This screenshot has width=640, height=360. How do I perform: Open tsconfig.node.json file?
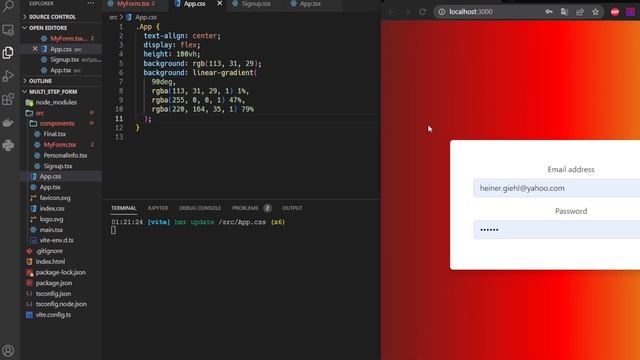click(x=61, y=304)
